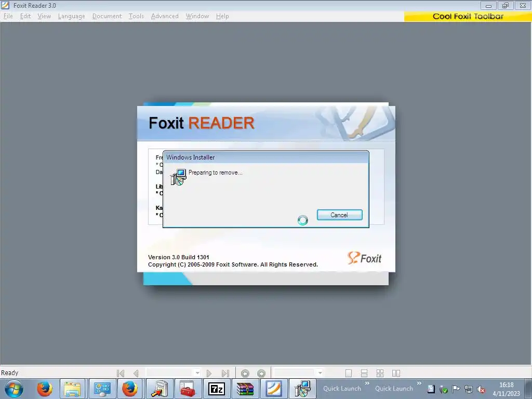The image size is (532, 399).
Task: Click the document tray icon
Action: [431, 389]
